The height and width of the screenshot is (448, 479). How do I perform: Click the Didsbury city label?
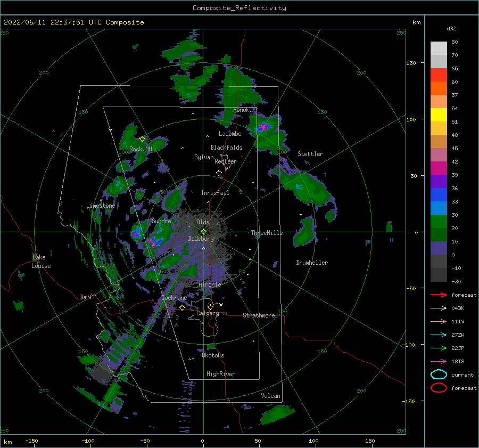click(201, 239)
